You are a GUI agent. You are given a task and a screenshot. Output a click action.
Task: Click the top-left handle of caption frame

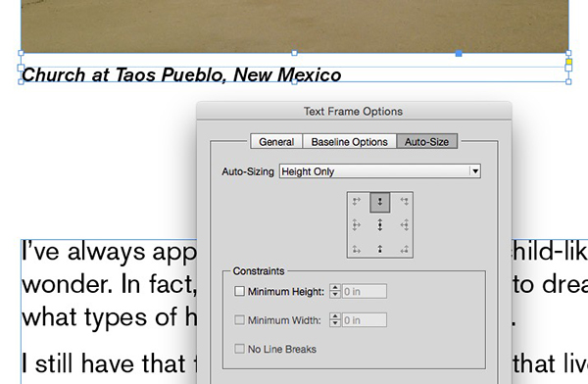click(x=21, y=53)
